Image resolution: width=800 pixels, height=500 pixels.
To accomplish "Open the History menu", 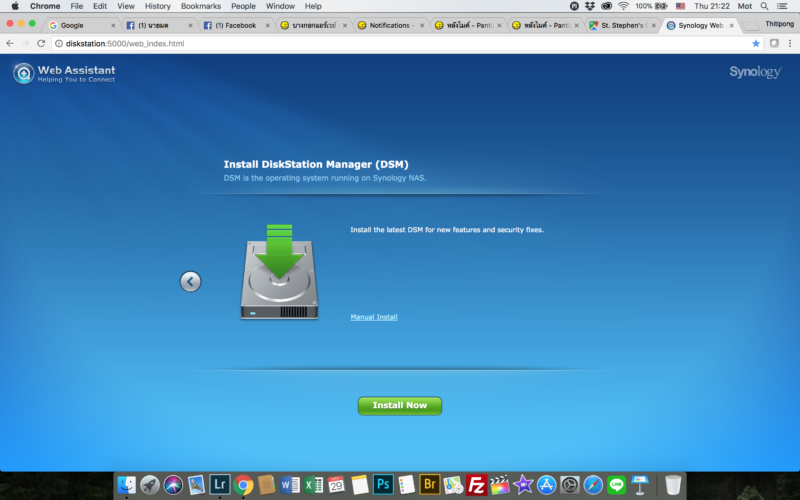I will (157, 6).
